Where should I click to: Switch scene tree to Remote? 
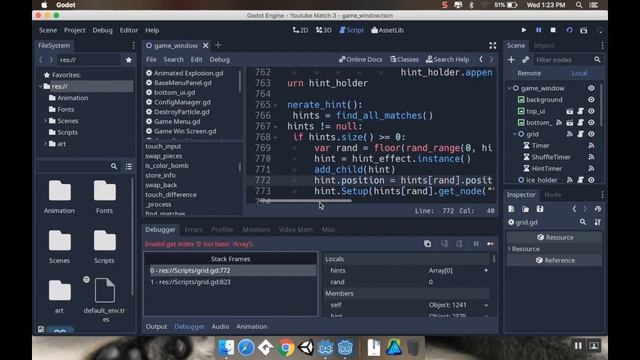pyautogui.click(x=529, y=73)
